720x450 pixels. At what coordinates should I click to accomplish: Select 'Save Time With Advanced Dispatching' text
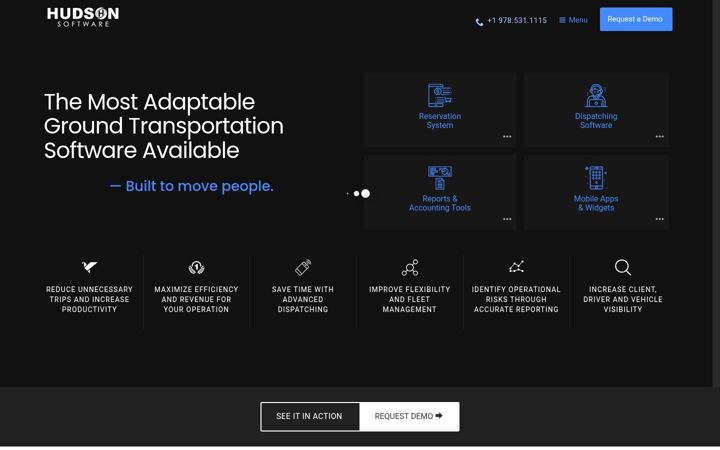pyautogui.click(x=303, y=299)
